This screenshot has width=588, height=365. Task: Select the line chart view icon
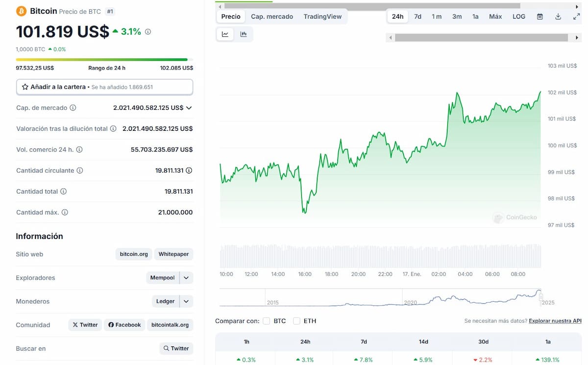coord(225,34)
